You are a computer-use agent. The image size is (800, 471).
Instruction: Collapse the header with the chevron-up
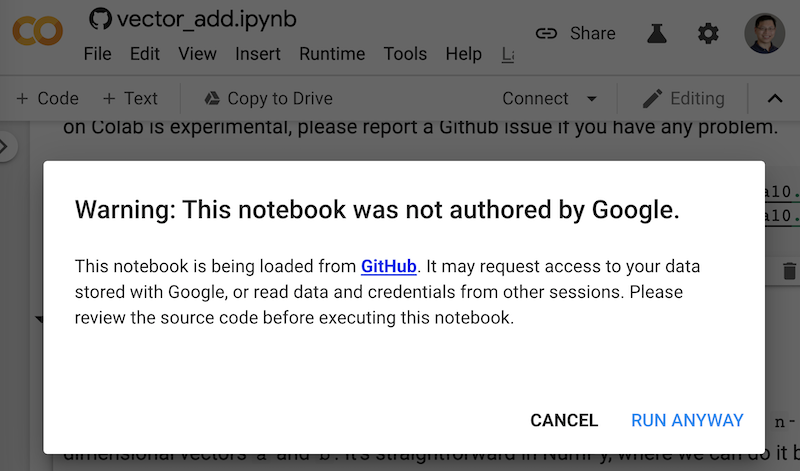coord(774,98)
